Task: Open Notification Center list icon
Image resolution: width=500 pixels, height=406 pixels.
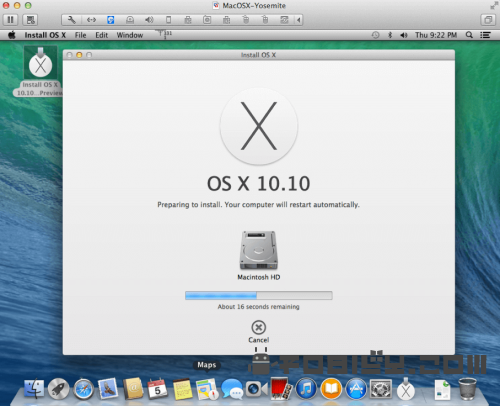Action: tap(485, 35)
